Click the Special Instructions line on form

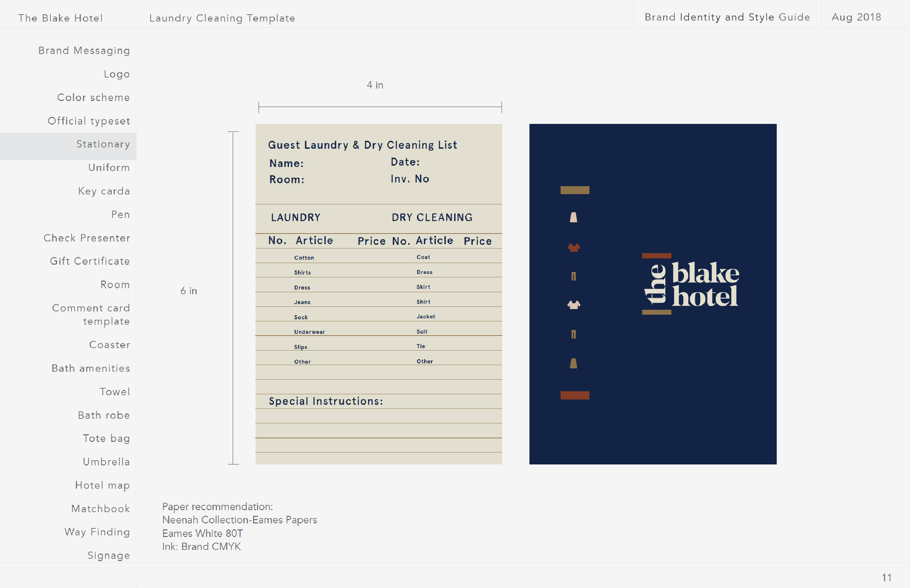326,401
